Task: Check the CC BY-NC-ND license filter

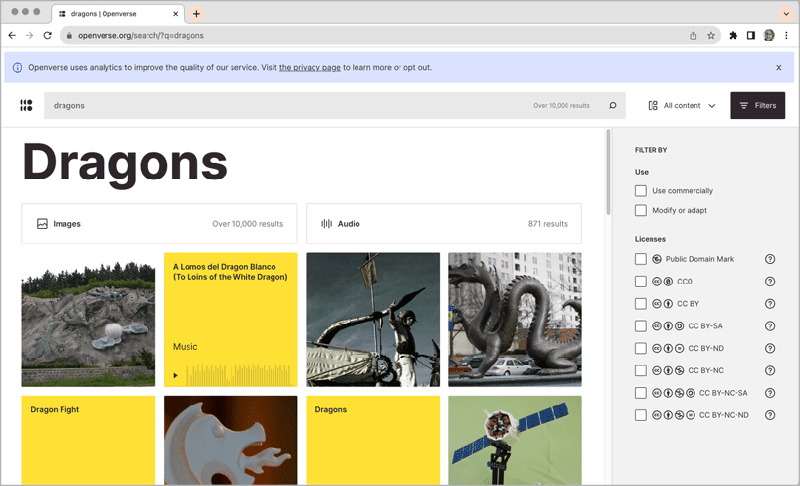Action: (x=641, y=415)
